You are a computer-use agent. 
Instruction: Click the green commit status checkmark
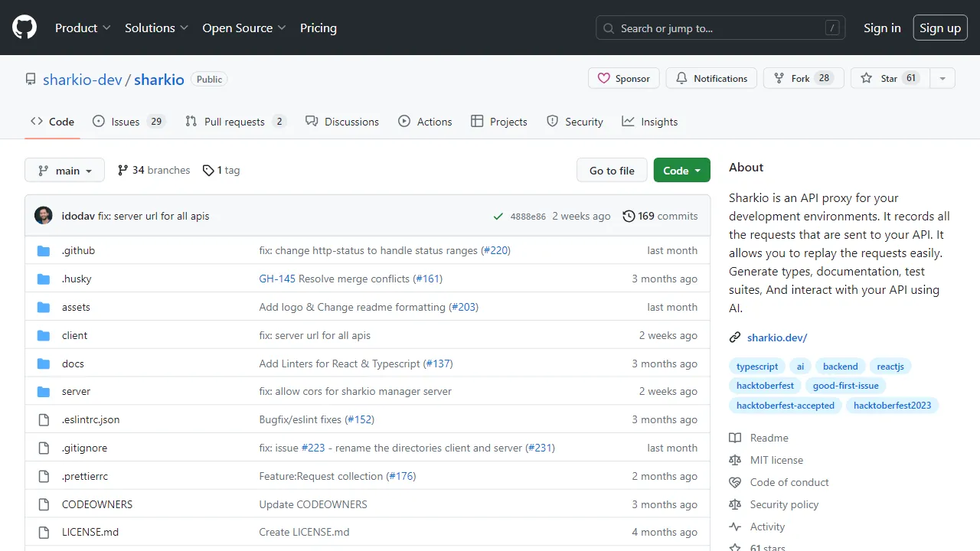click(x=498, y=216)
